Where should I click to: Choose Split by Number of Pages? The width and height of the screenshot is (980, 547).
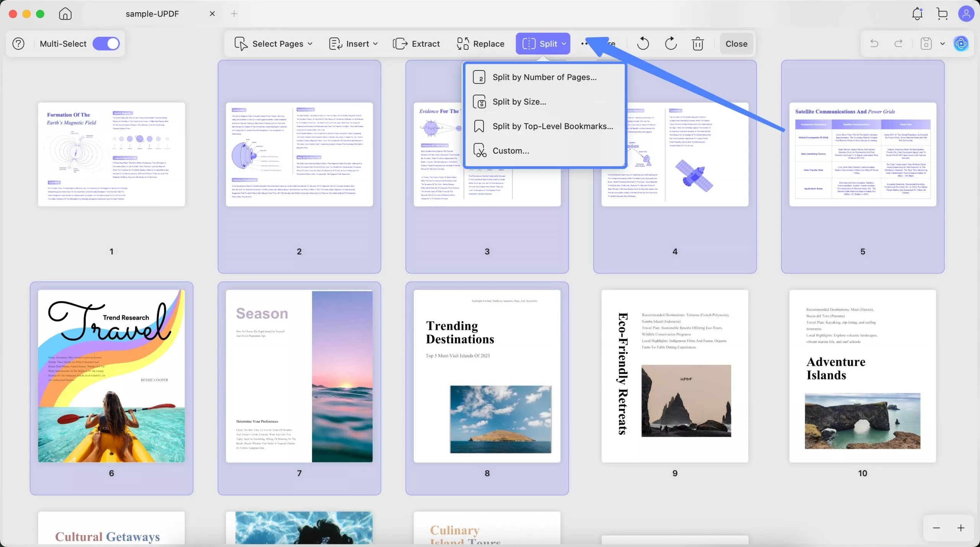544,77
